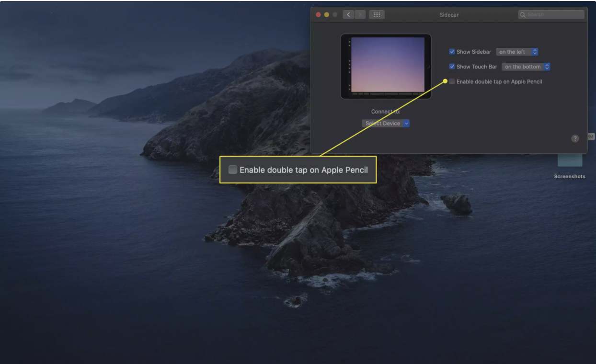Enable double tap on Apple Pencil
Image resolution: width=596 pixels, height=364 pixels.
coord(452,81)
